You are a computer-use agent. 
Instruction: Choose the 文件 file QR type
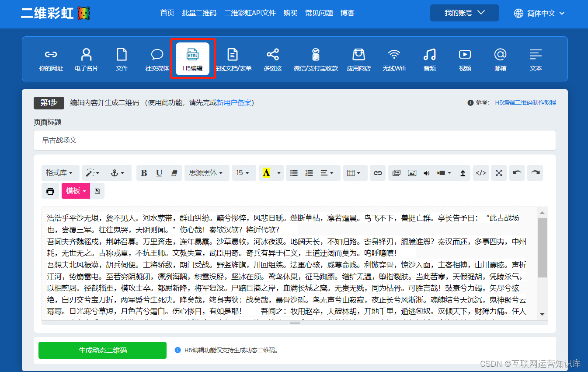[122, 60]
